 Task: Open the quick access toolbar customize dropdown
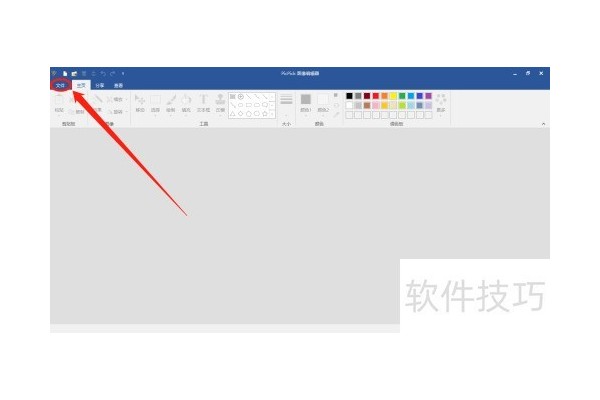tap(123, 73)
